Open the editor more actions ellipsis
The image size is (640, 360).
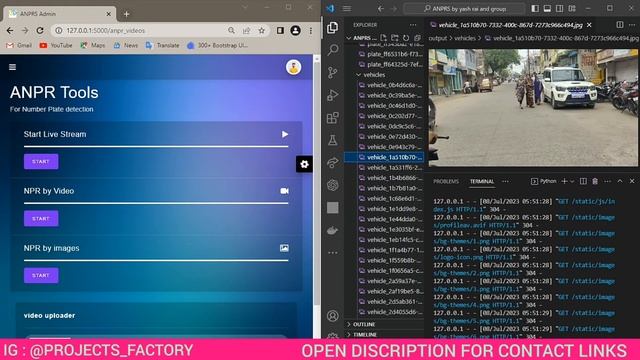pyautogui.click(x=632, y=25)
